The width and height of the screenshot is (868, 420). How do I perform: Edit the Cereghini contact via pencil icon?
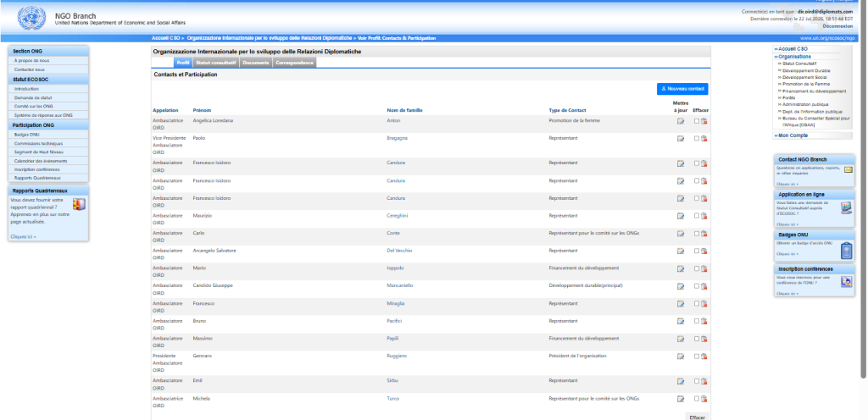click(x=681, y=216)
